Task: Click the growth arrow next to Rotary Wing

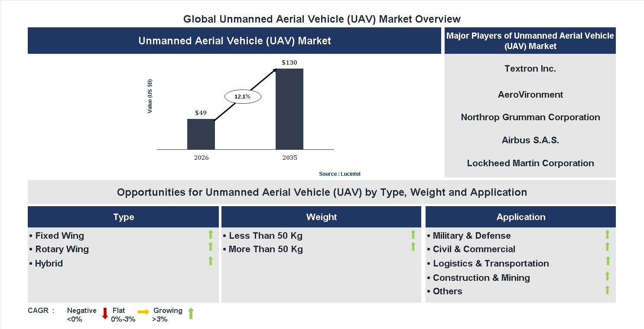Action: click(210, 247)
